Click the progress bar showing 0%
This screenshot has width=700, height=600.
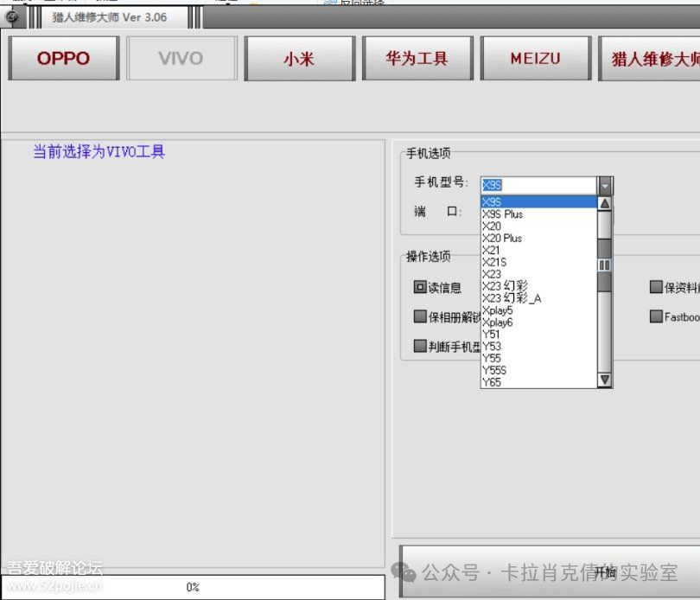(190, 584)
